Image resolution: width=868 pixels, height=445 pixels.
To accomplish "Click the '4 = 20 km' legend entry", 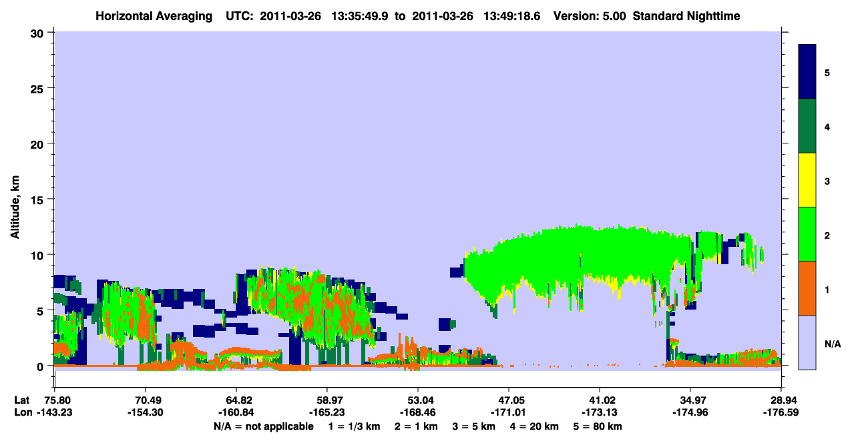I will [535, 426].
